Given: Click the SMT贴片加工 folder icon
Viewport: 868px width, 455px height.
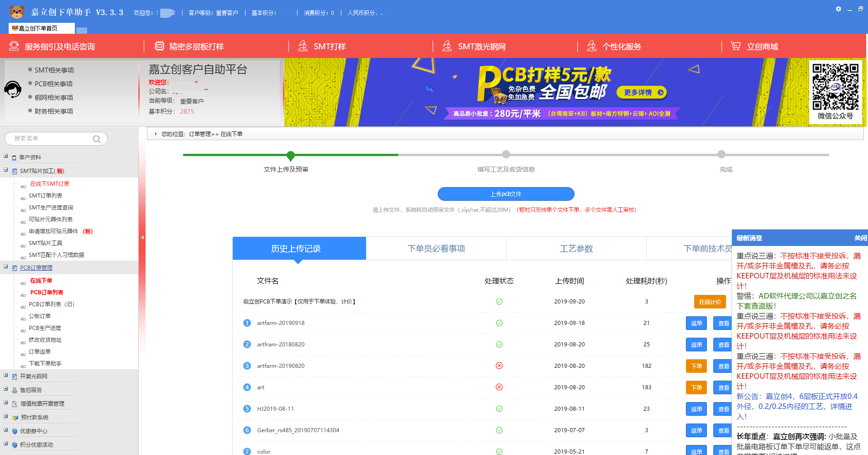Looking at the screenshot, I should coord(15,171).
